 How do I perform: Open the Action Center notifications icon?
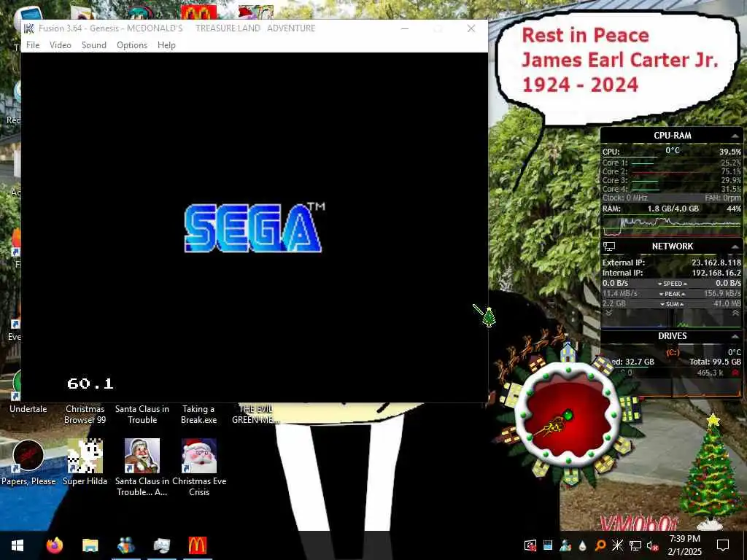click(x=723, y=545)
